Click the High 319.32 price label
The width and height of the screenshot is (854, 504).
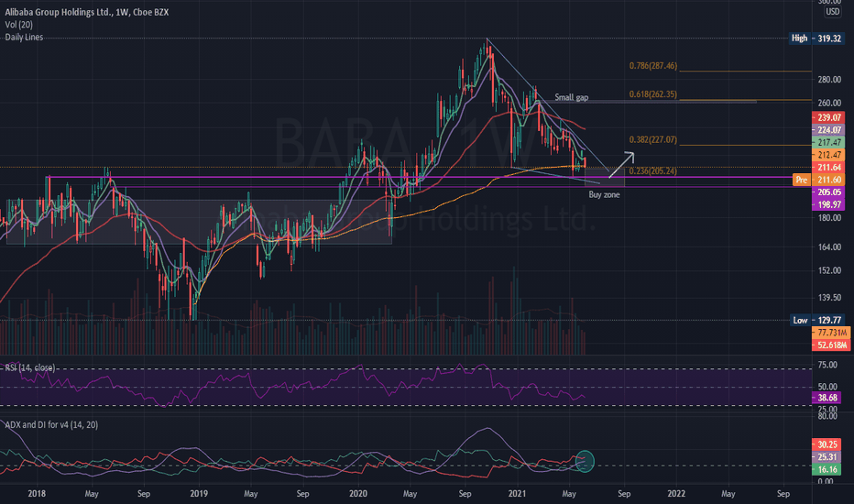click(816, 38)
